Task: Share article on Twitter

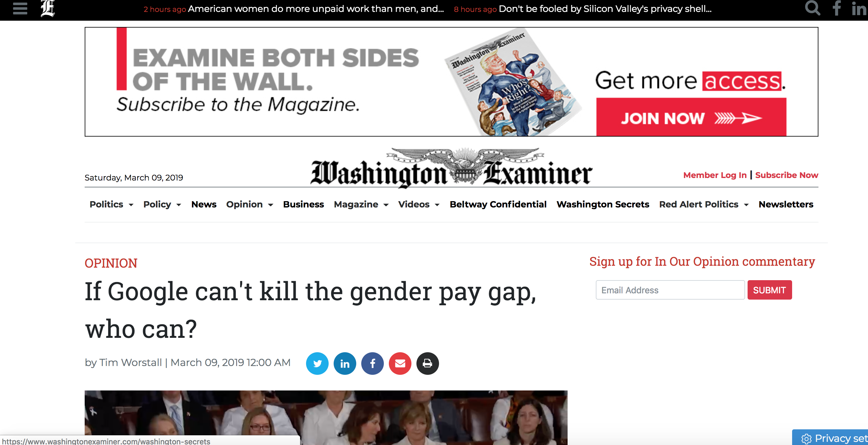Action: pos(317,364)
